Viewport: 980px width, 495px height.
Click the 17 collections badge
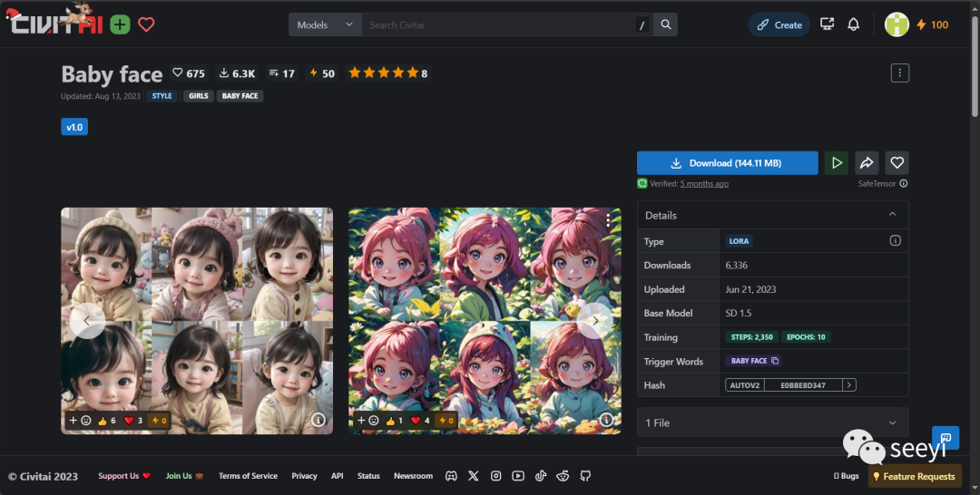(x=281, y=73)
